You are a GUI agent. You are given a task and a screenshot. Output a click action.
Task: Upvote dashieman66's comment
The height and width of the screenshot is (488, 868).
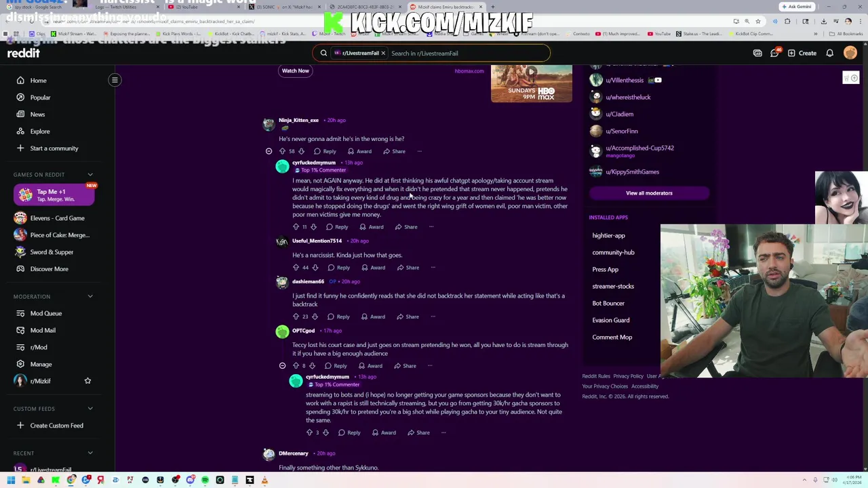tap(296, 317)
